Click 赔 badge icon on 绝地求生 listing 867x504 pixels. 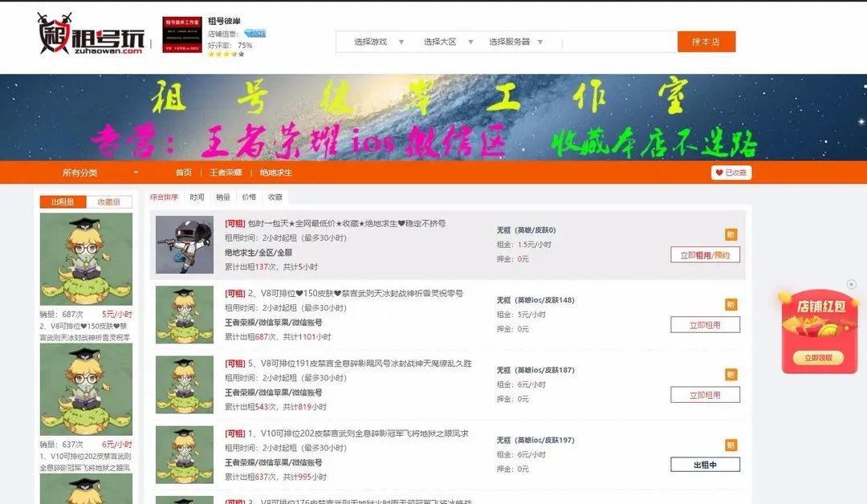pyautogui.click(x=731, y=234)
